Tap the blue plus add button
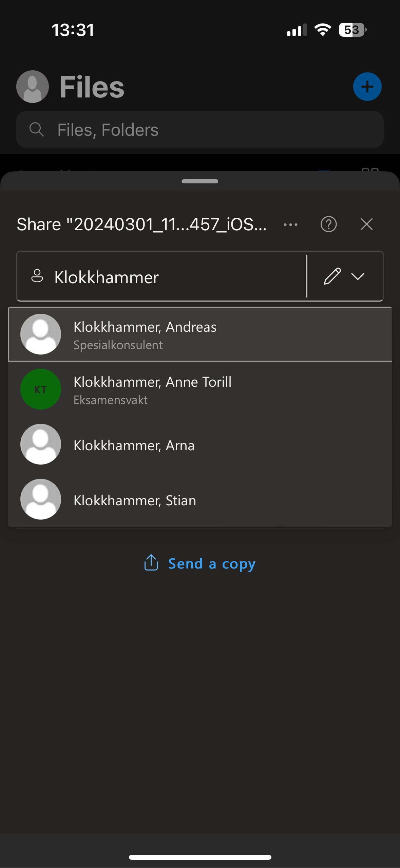This screenshot has width=400, height=868. pyautogui.click(x=367, y=87)
